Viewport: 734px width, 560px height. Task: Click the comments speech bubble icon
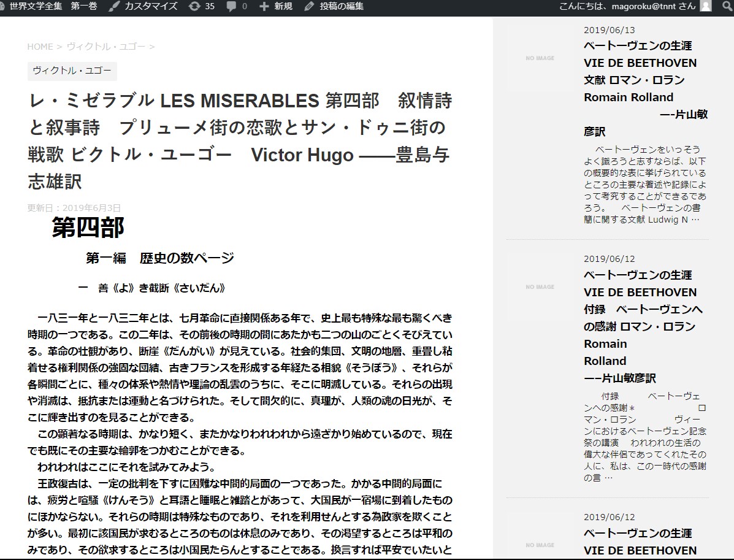pos(231,7)
